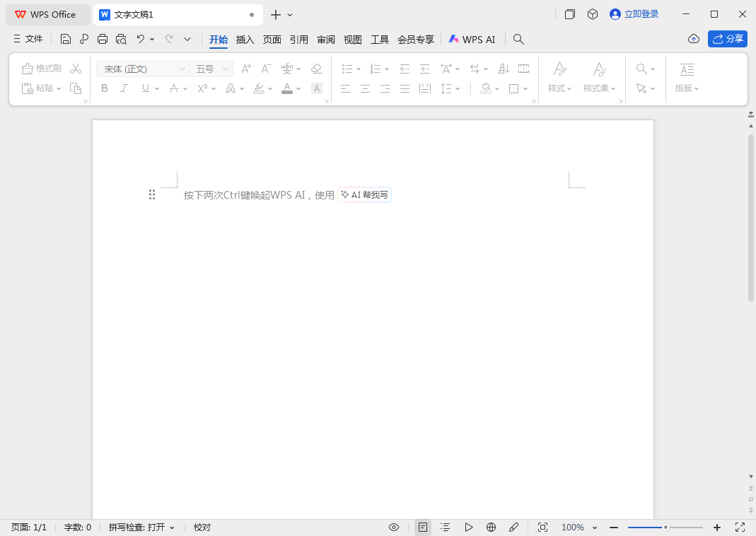Click the cloud upload icon

pyautogui.click(x=694, y=39)
